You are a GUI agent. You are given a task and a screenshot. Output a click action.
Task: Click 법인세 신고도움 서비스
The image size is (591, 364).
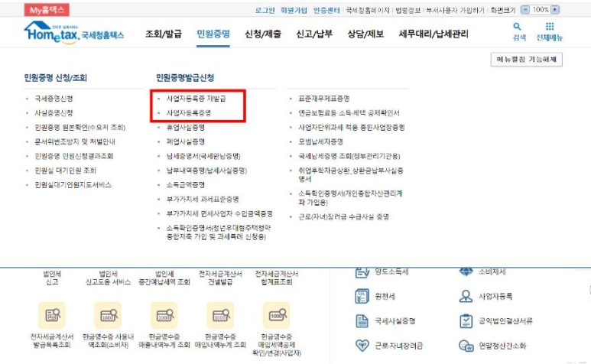[108, 278]
